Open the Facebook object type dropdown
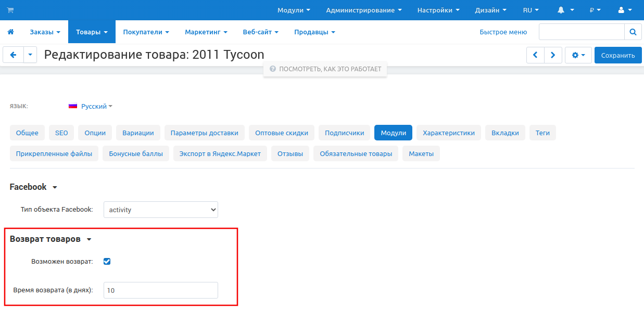The height and width of the screenshot is (310, 644). (x=160, y=210)
